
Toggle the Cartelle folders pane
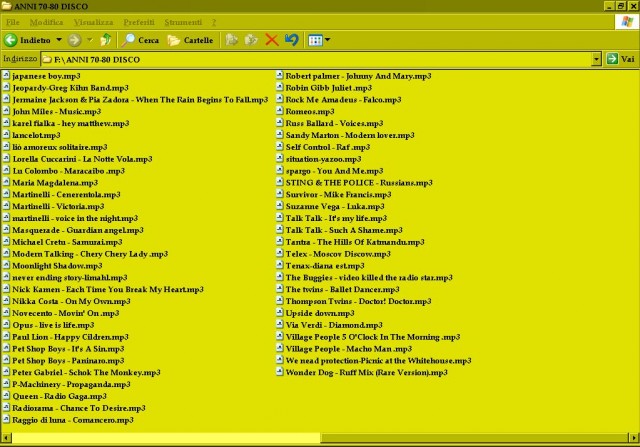[190, 40]
